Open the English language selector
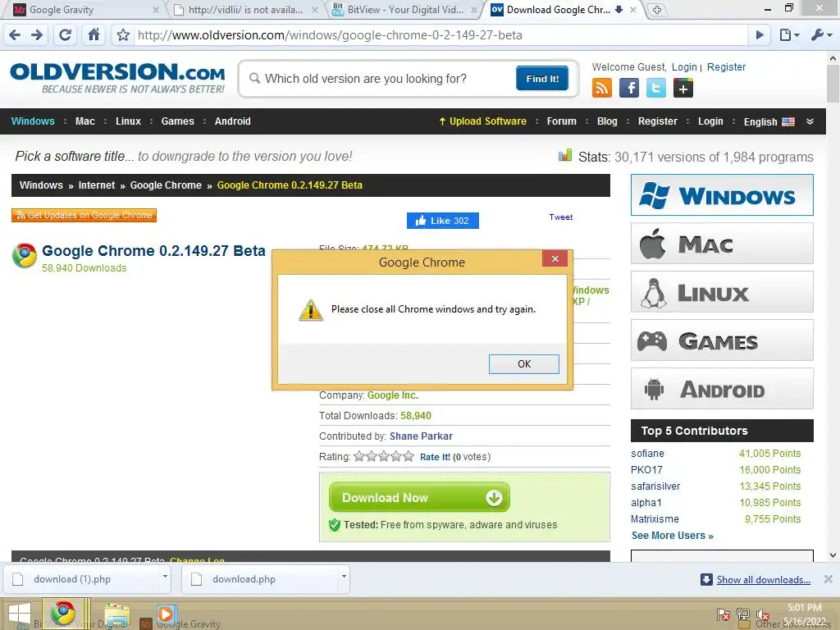Image resolution: width=840 pixels, height=630 pixels. 769,121
